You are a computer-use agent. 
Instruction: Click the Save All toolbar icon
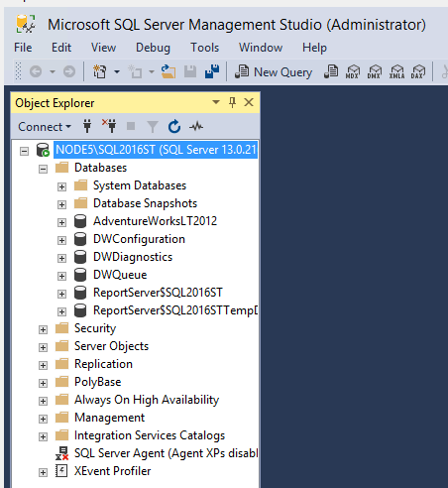[212, 71]
